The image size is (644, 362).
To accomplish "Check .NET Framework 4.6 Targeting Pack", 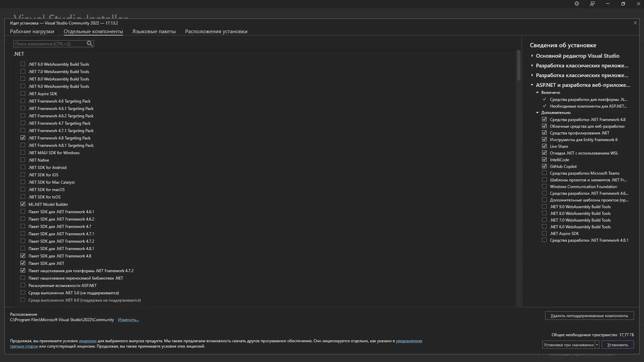I will pyautogui.click(x=23, y=101).
